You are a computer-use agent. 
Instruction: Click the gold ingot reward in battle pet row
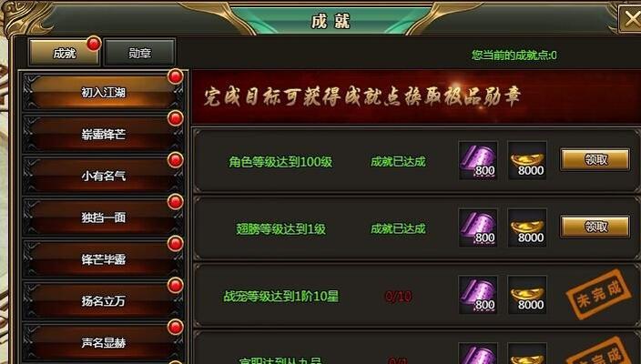(x=527, y=295)
